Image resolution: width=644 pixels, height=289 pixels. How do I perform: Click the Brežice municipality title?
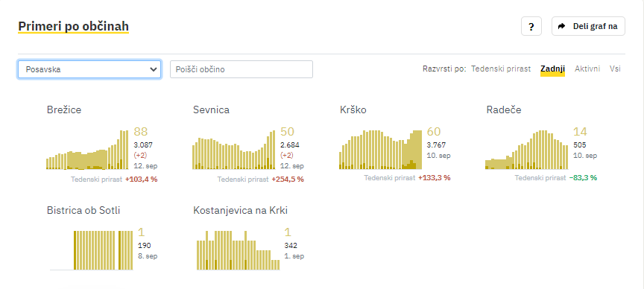(x=64, y=110)
